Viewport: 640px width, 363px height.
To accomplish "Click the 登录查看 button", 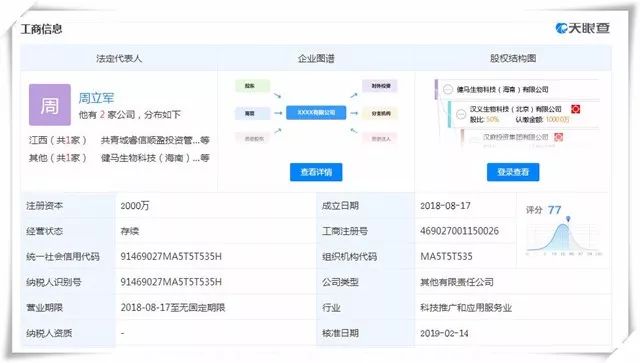I will (x=513, y=172).
